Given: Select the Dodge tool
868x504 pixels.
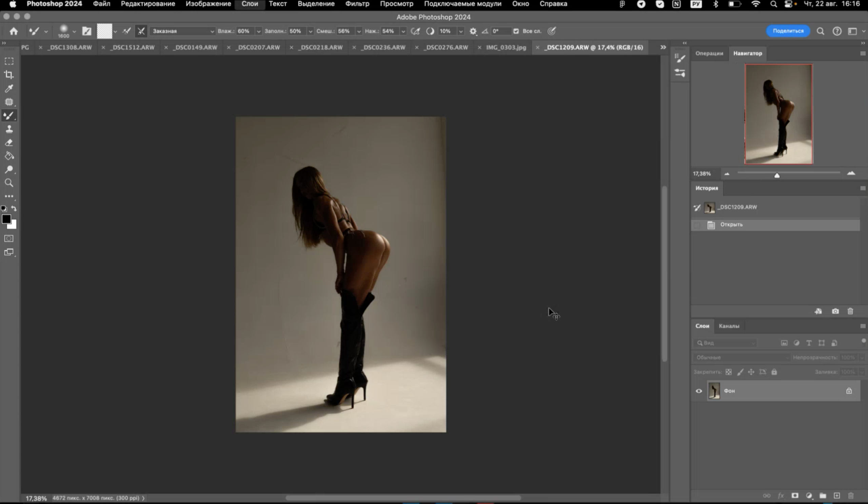Looking at the screenshot, I should coord(9,170).
